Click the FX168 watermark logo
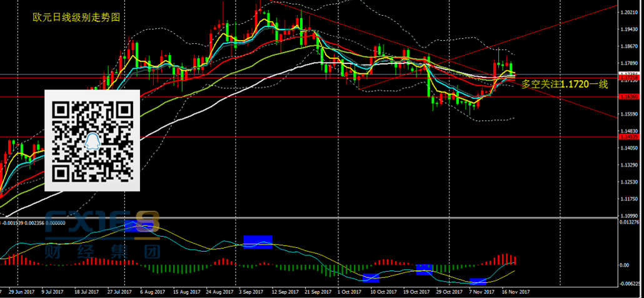This screenshot has width=644, height=298. (103, 227)
